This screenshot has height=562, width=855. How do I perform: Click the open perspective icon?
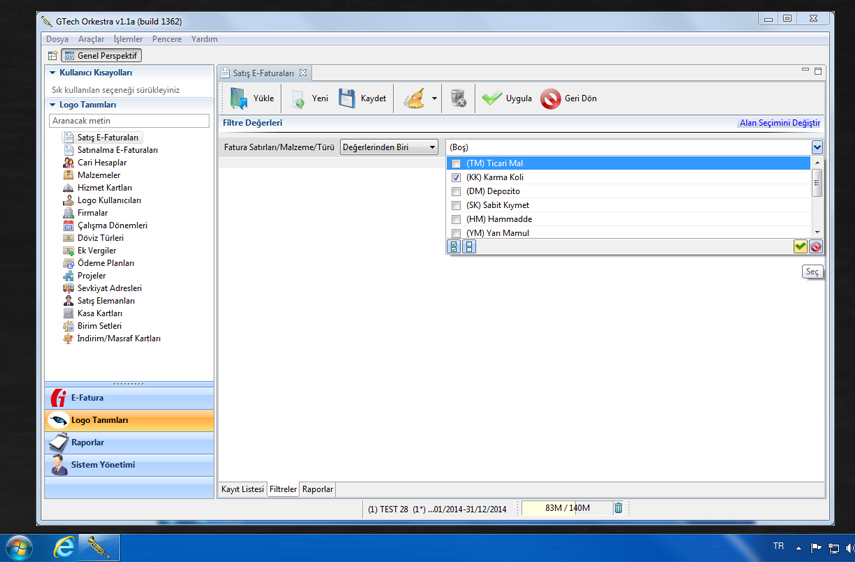click(52, 56)
